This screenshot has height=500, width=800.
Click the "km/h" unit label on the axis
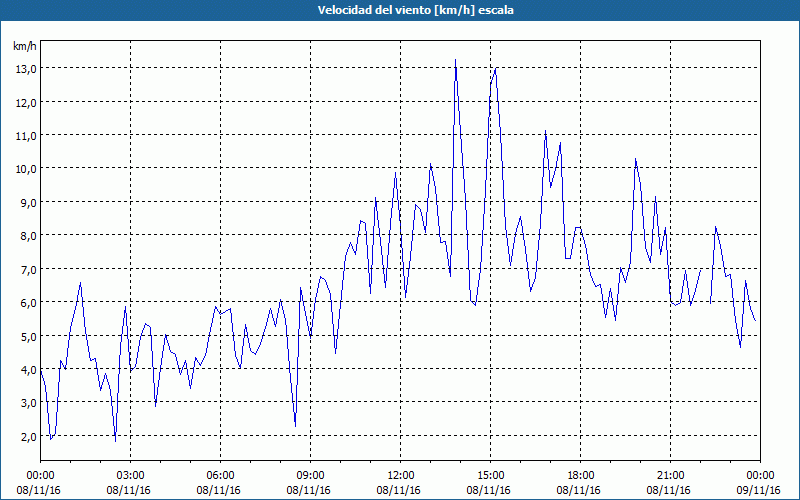click(25, 46)
